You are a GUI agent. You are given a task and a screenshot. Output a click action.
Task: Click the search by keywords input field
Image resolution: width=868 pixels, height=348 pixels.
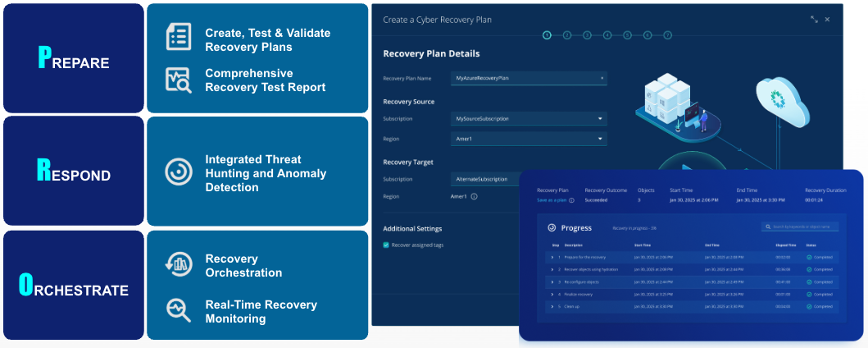pos(800,227)
